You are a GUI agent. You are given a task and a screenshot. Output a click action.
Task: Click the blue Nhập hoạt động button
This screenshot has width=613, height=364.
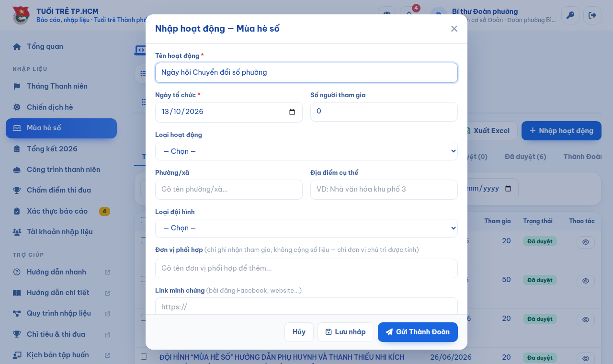[x=561, y=131]
